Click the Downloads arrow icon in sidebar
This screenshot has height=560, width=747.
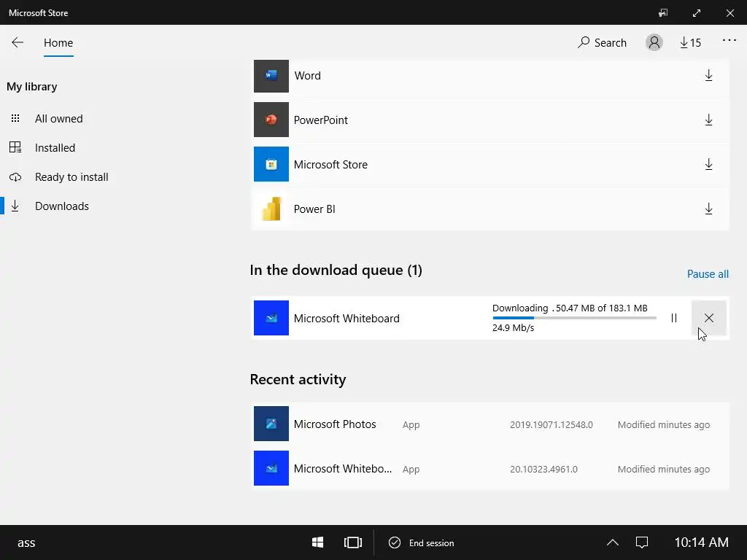click(15, 206)
